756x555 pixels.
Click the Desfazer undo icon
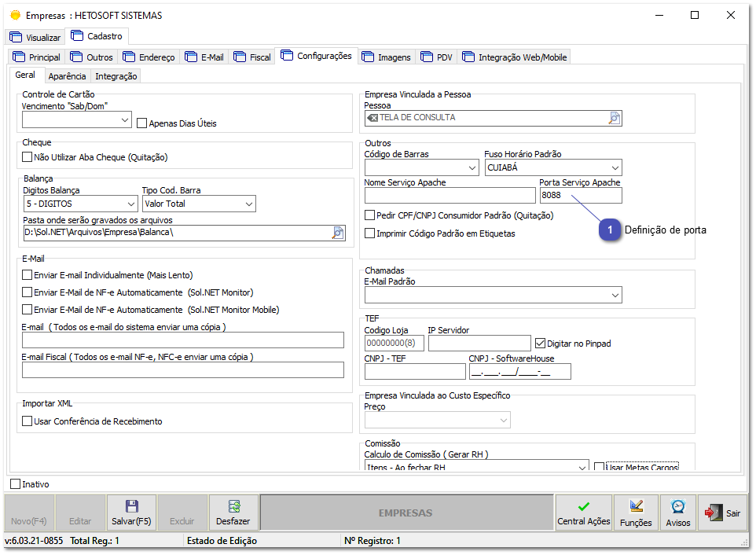[x=233, y=504]
